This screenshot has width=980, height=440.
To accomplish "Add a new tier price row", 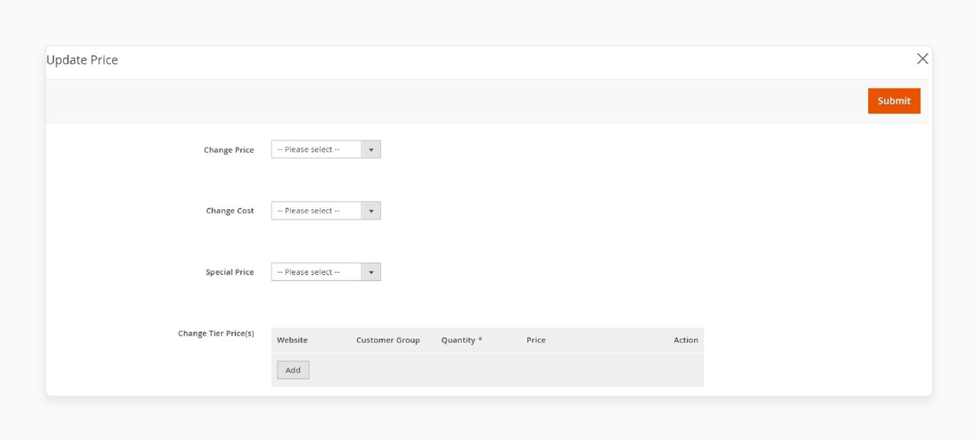I will (293, 370).
